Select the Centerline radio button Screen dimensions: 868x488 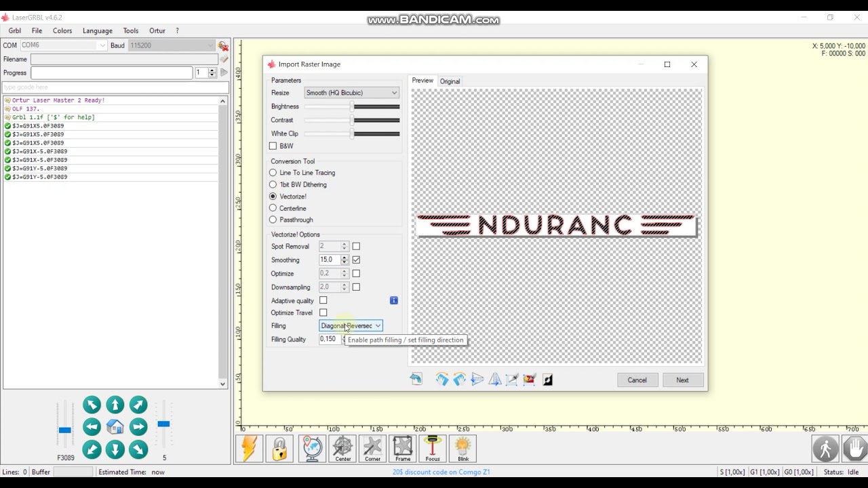273,208
